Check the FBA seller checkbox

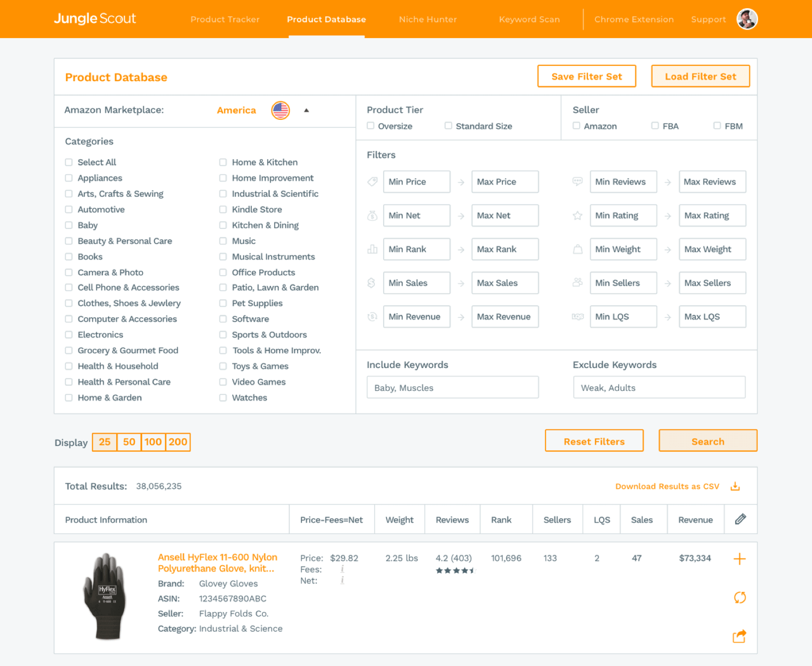[x=655, y=126]
